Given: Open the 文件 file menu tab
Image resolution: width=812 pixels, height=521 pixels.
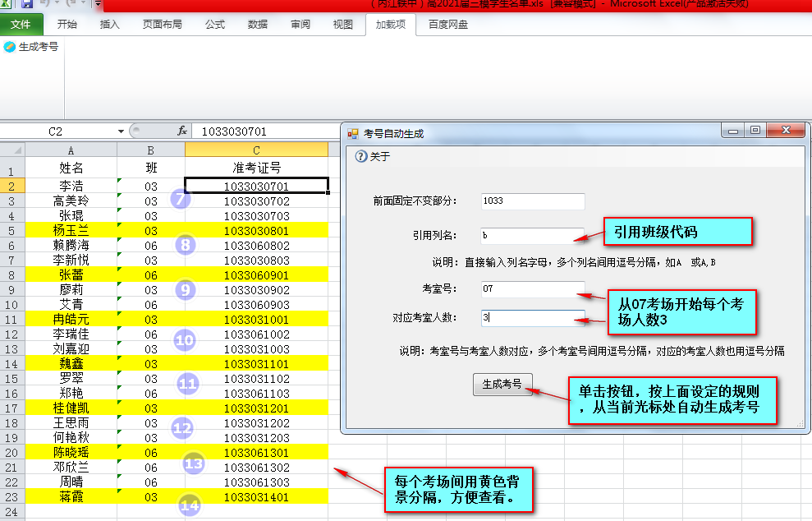Looking at the screenshot, I should point(21,25).
